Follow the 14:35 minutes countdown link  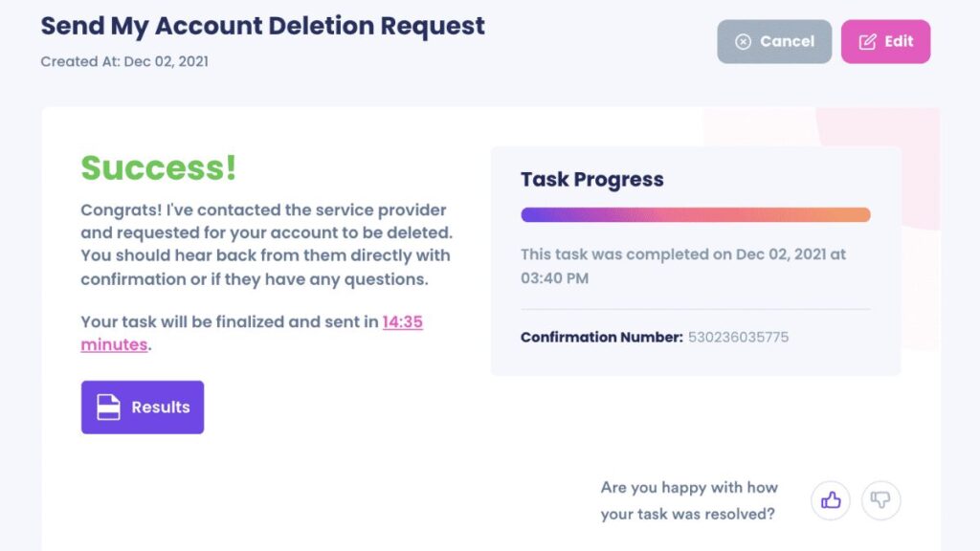click(402, 322)
